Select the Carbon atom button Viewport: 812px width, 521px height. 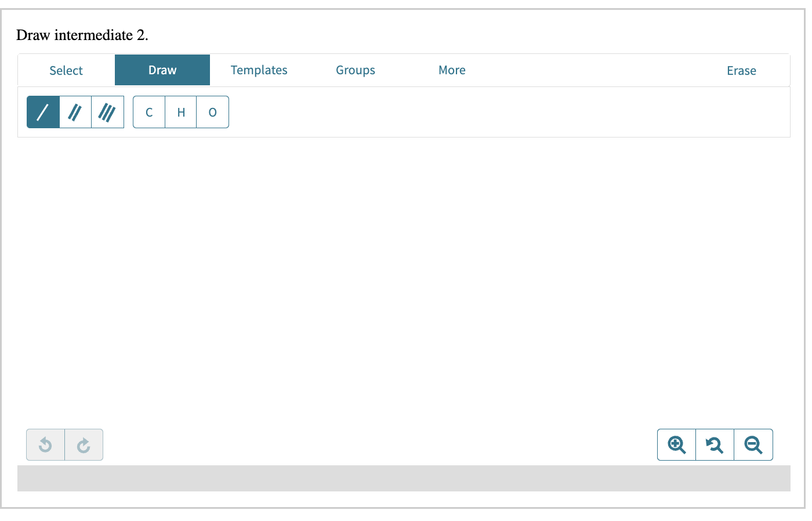click(148, 111)
